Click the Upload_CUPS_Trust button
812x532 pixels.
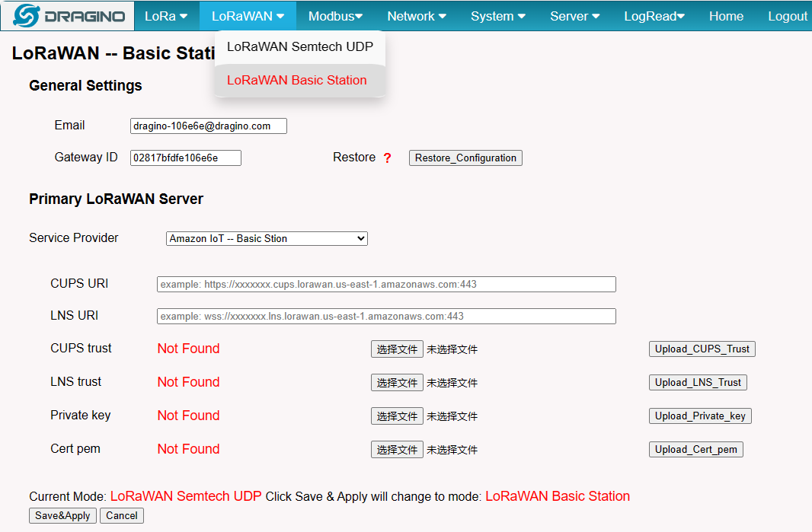[x=702, y=349]
